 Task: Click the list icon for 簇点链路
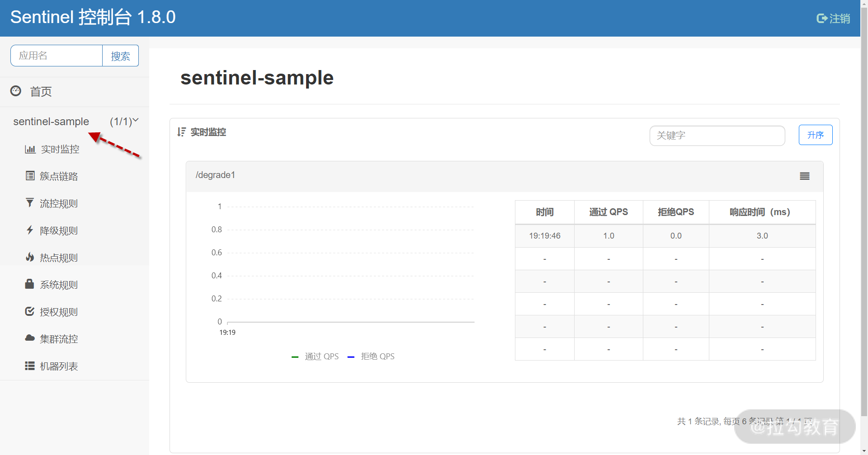pos(30,176)
